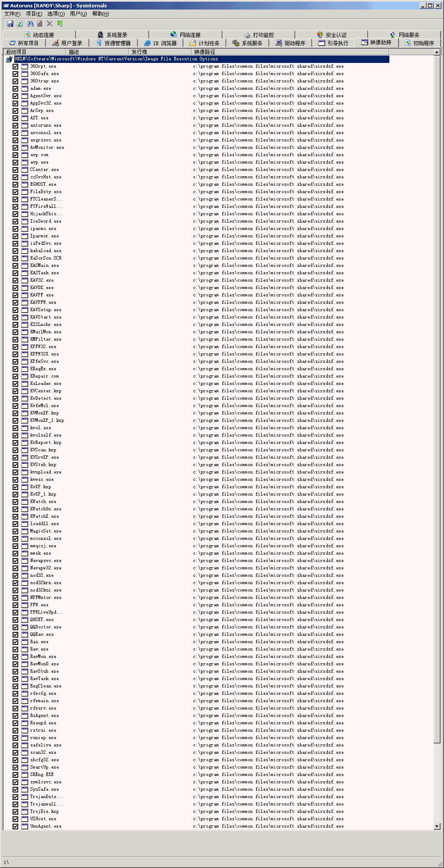The image size is (444, 868).
Task: Click the red X Delete icon
Action: coord(50,24)
